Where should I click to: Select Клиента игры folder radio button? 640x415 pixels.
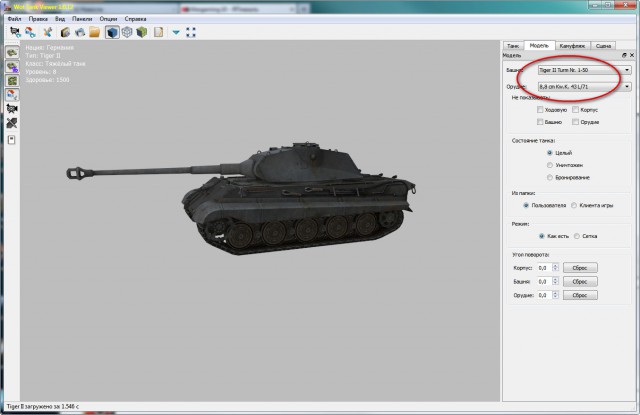click(574, 205)
